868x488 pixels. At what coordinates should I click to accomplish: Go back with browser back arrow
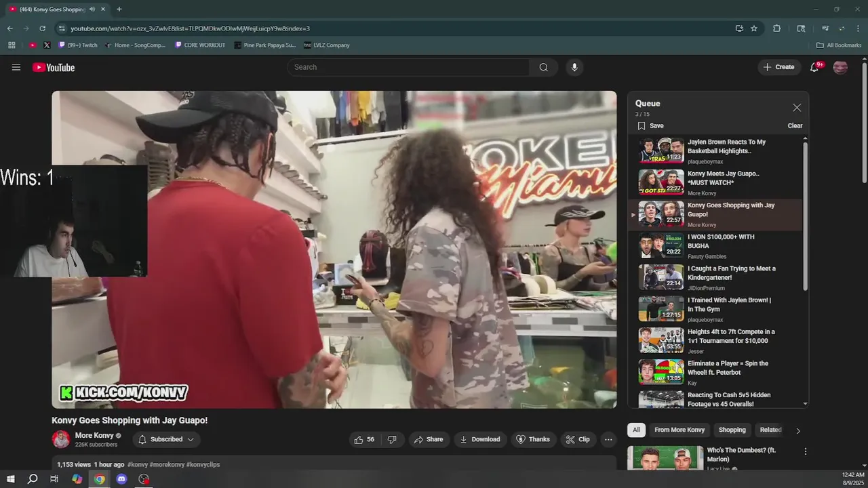(9, 28)
